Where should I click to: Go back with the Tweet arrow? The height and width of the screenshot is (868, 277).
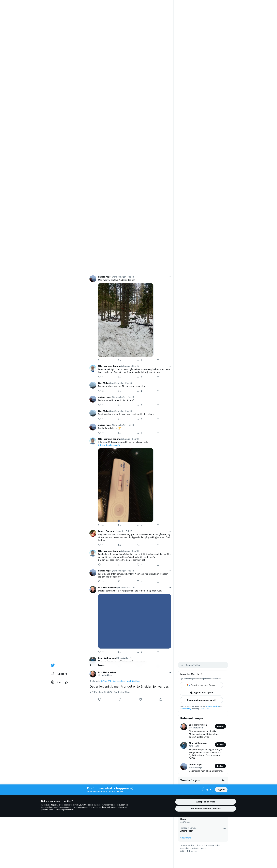[x=91, y=665]
